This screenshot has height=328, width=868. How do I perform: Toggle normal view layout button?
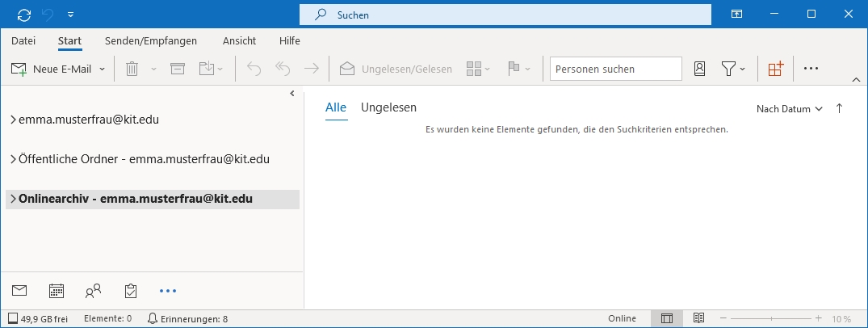pyautogui.click(x=666, y=319)
